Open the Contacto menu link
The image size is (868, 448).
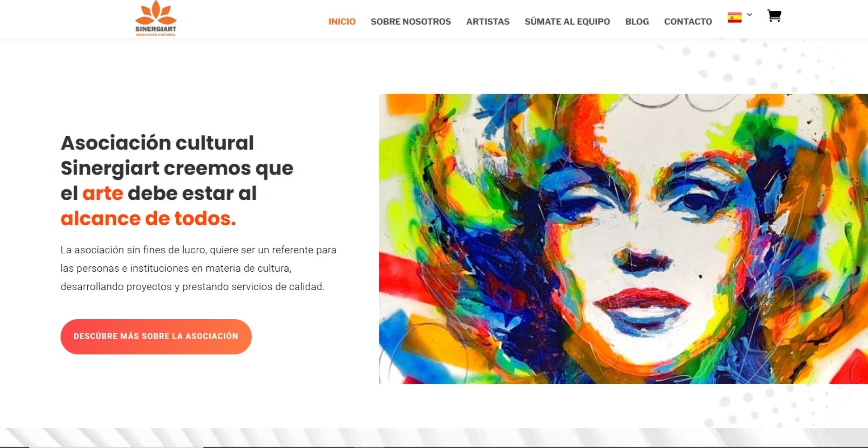point(688,21)
